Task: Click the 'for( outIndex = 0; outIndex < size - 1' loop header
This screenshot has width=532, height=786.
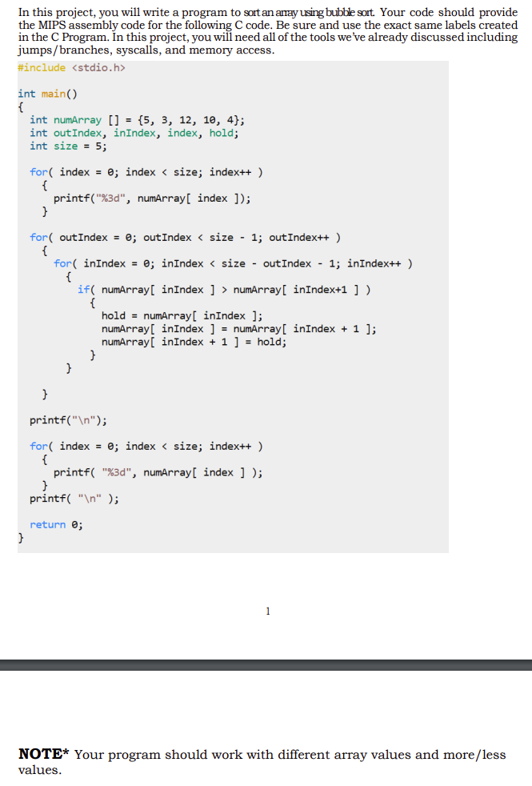Action: [185, 237]
